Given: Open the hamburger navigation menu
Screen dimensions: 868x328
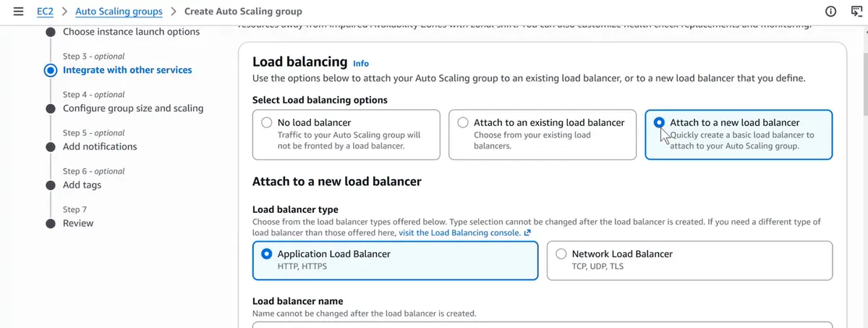Looking at the screenshot, I should (18, 12).
